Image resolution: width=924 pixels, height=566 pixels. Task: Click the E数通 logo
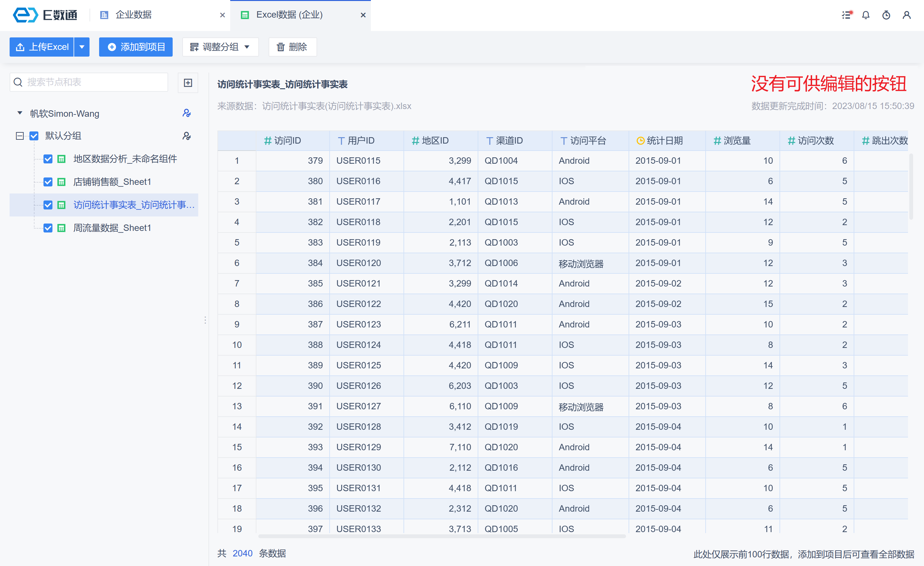(45, 15)
